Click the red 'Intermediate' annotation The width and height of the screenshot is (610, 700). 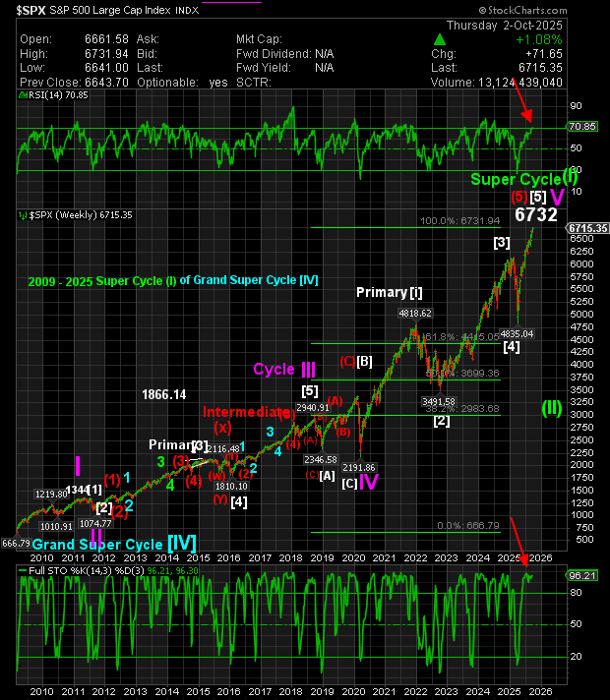(x=246, y=412)
